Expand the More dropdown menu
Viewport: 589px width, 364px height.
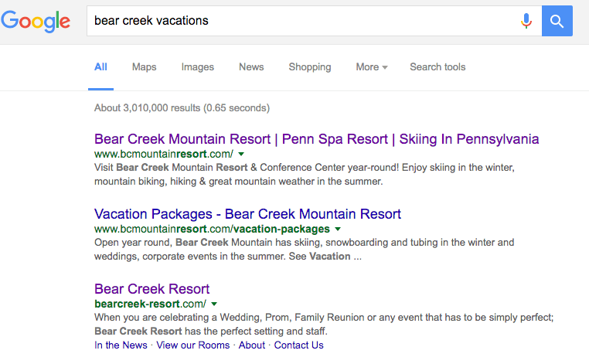pyautogui.click(x=372, y=67)
